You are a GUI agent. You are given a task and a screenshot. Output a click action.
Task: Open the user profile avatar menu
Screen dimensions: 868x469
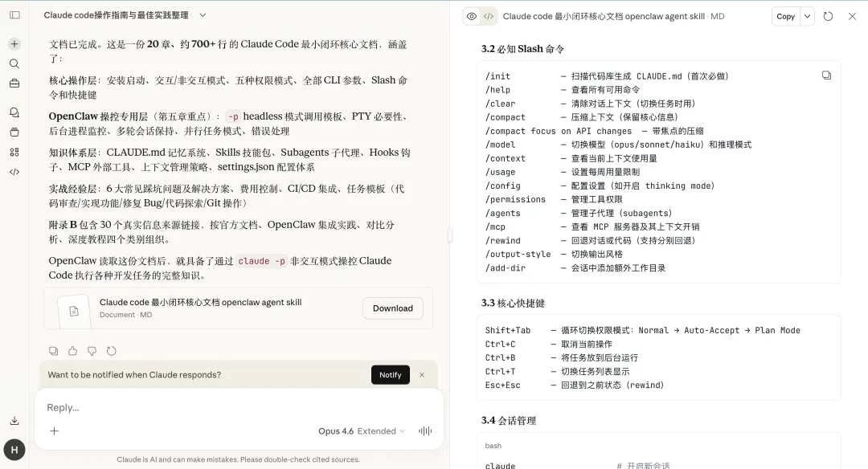click(x=14, y=450)
